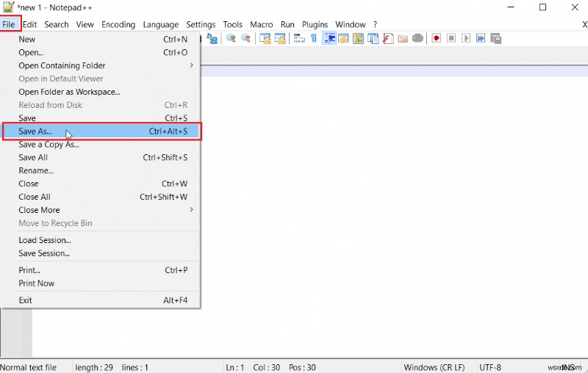588x373 pixels.
Task: Click the Replace toolbar icon
Action: click(x=212, y=38)
